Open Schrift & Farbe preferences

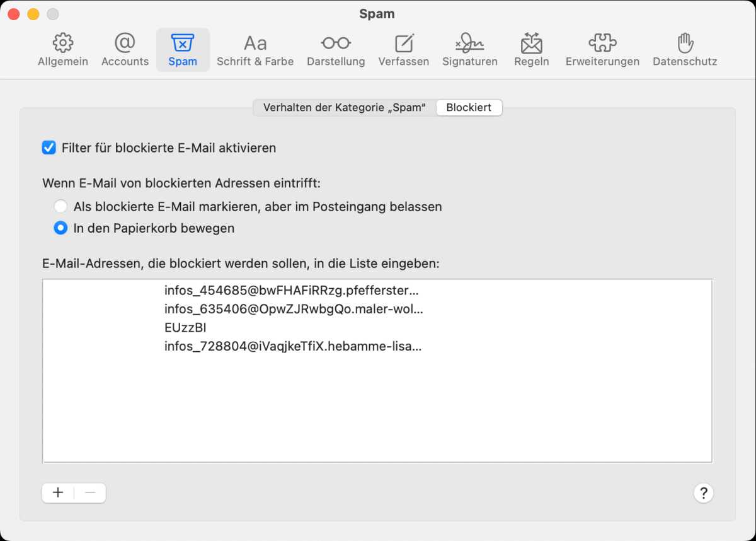(x=255, y=50)
